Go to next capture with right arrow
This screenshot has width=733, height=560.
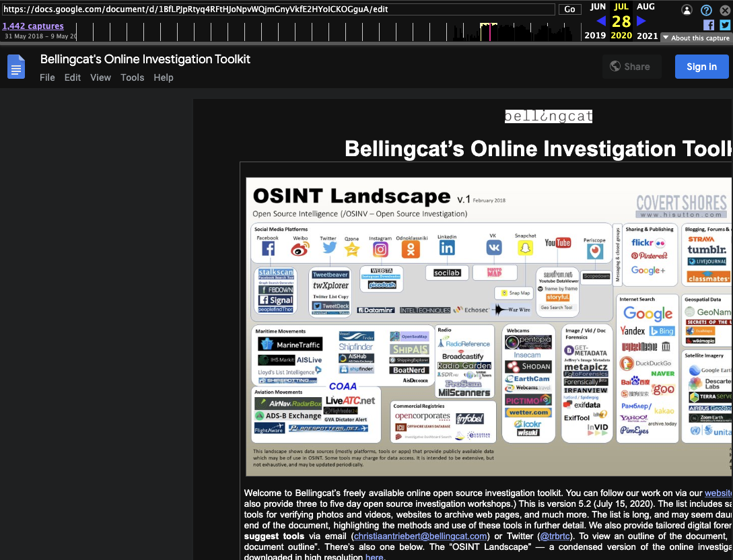pos(641,22)
